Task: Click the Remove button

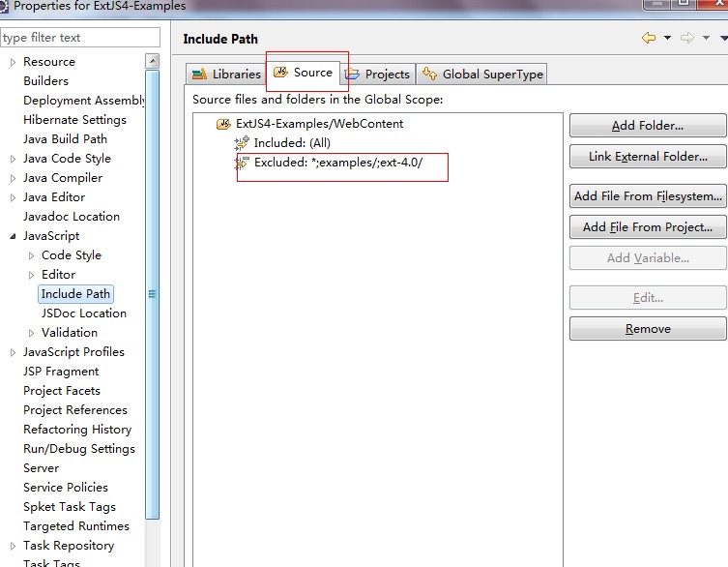Action: (648, 329)
